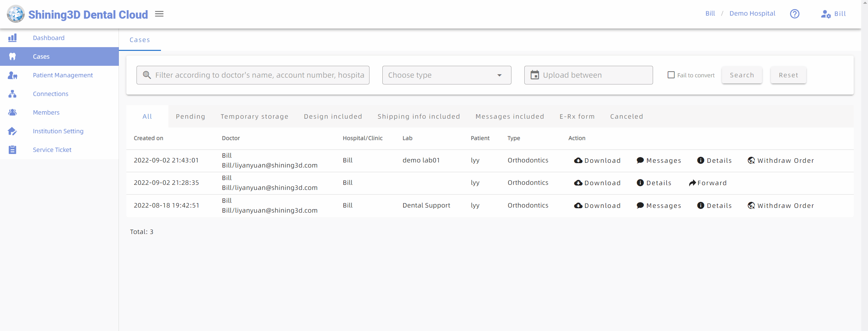The width and height of the screenshot is (868, 331).
Task: Click the Bill user account icon
Action: point(826,14)
